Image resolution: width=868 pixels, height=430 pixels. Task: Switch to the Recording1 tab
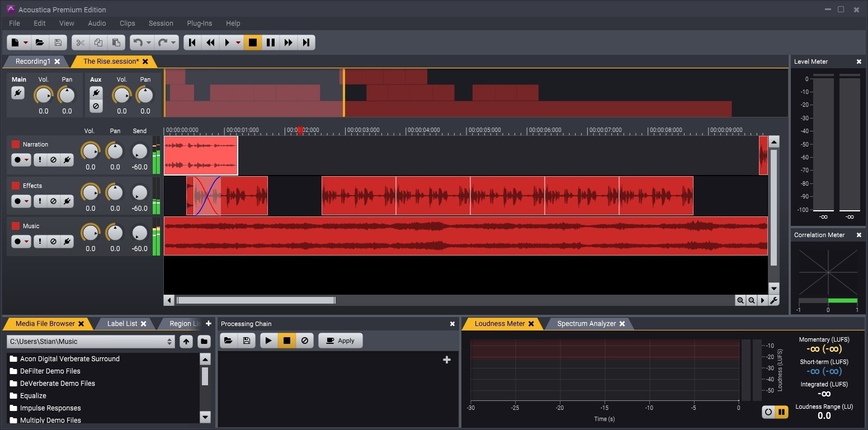[32, 62]
